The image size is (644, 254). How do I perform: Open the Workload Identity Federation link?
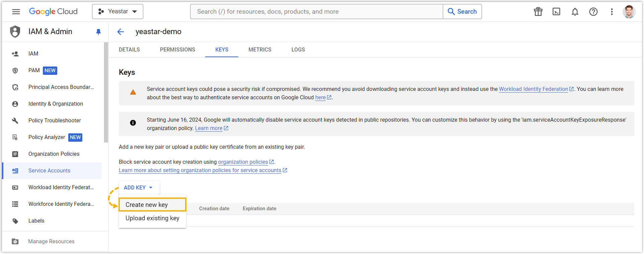[x=533, y=89]
